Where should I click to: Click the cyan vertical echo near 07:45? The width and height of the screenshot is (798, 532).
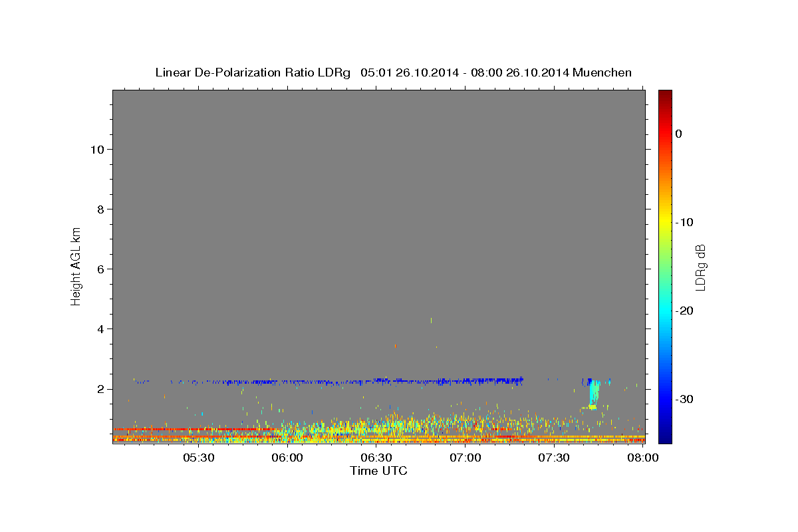point(594,394)
